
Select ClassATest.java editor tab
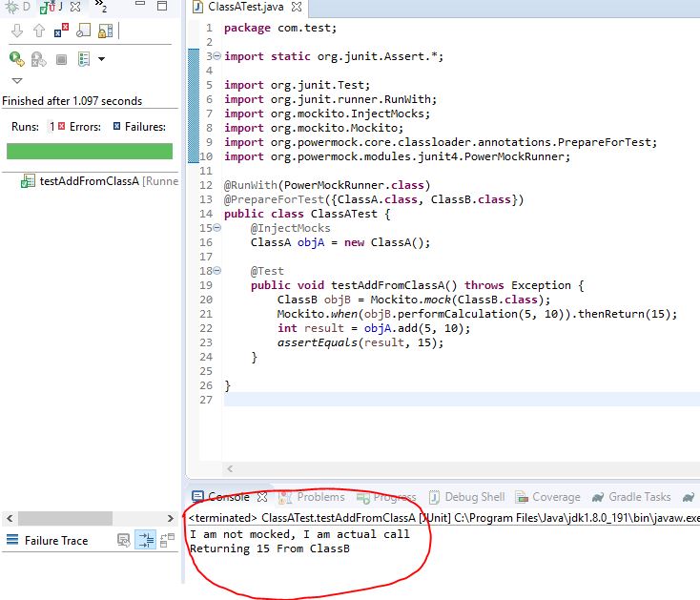tap(245, 7)
